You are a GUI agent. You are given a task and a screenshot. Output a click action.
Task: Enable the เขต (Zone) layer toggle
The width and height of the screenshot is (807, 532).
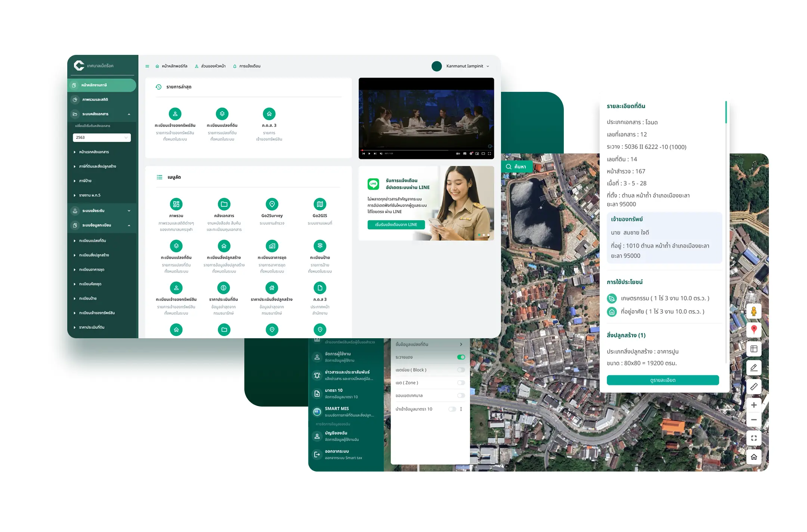tap(461, 383)
